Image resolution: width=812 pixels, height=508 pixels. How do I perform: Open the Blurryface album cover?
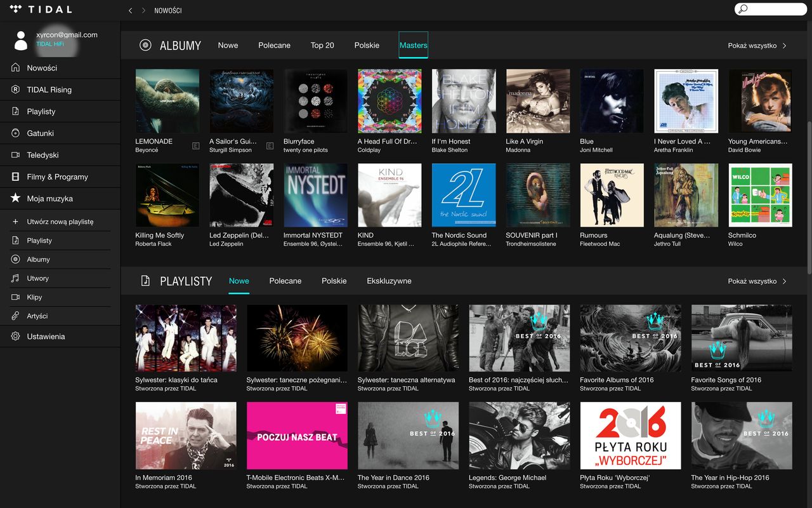click(x=315, y=101)
